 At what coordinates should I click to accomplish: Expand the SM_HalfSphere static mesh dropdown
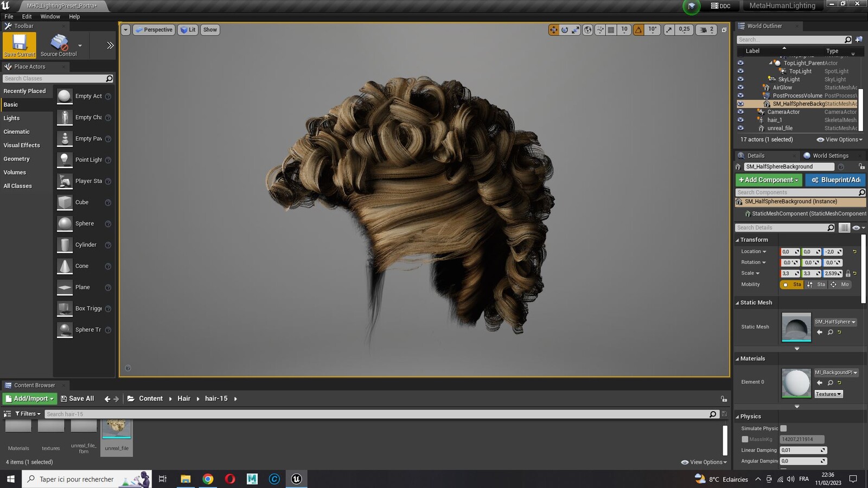(x=835, y=322)
